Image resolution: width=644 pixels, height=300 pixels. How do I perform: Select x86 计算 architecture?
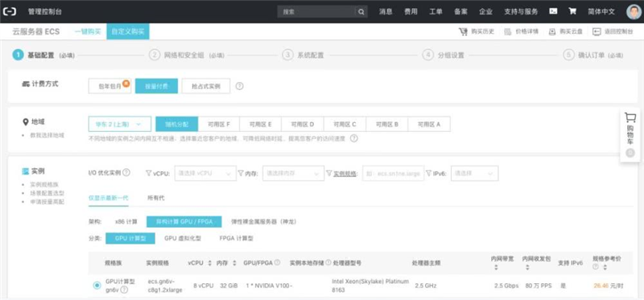click(x=126, y=222)
